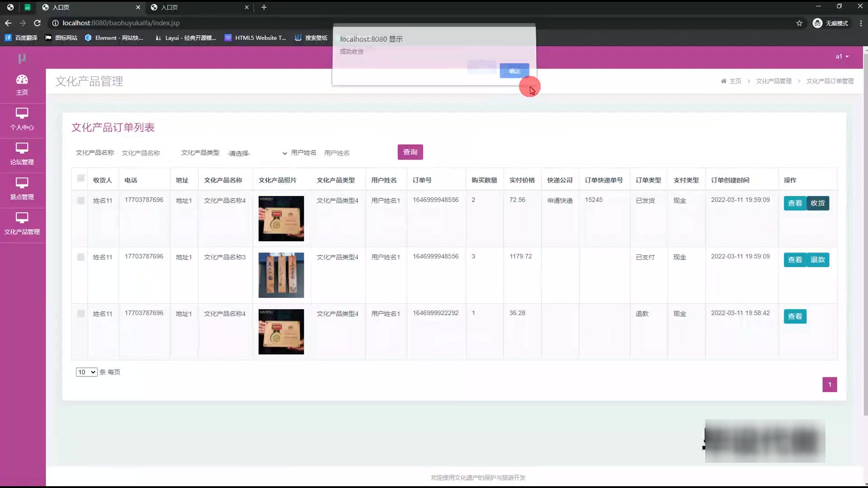Open the 10 条每页 page size dropdown
This screenshot has height=488, width=868.
(86, 372)
